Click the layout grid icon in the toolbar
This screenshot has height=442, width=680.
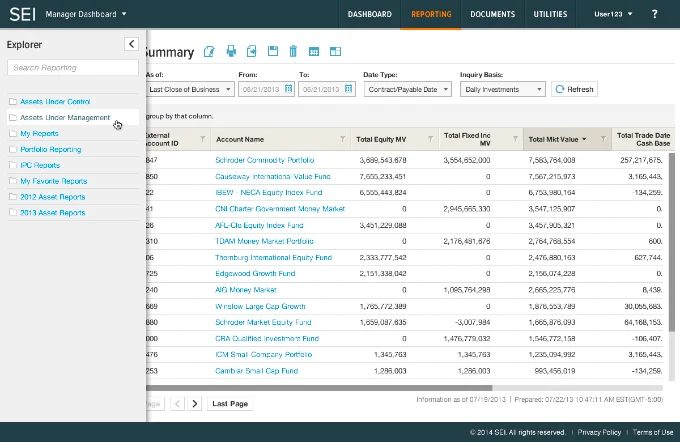point(335,52)
